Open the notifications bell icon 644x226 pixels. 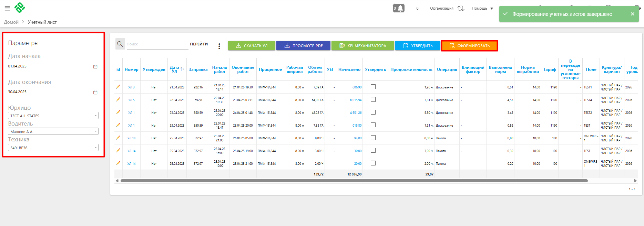point(399,8)
